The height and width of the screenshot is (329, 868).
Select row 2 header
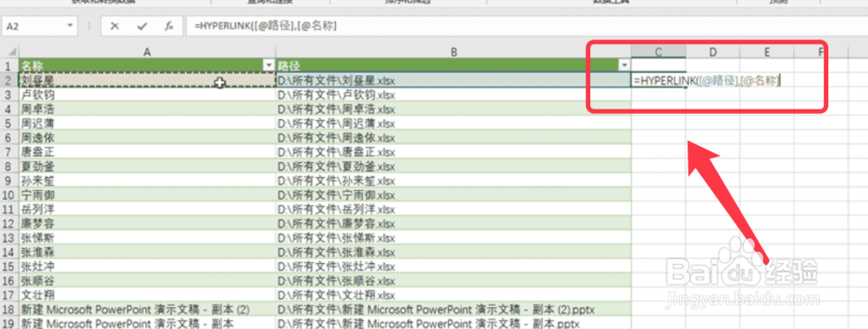10,80
